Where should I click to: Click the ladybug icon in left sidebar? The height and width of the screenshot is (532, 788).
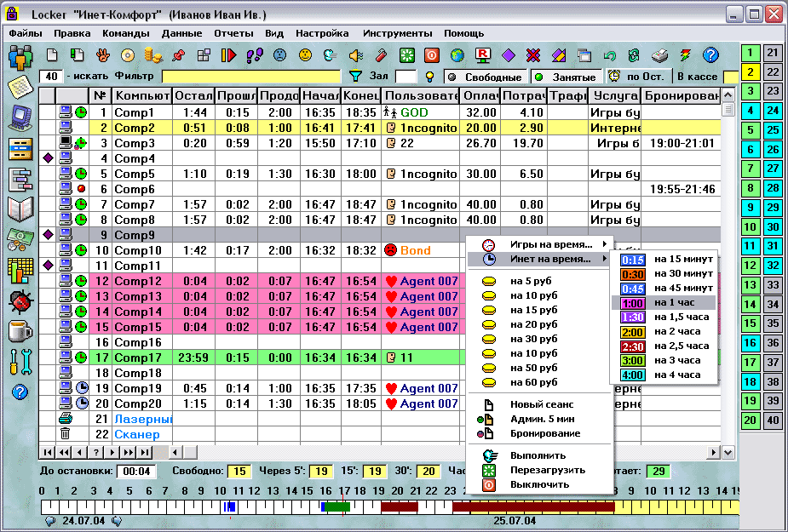(x=19, y=300)
